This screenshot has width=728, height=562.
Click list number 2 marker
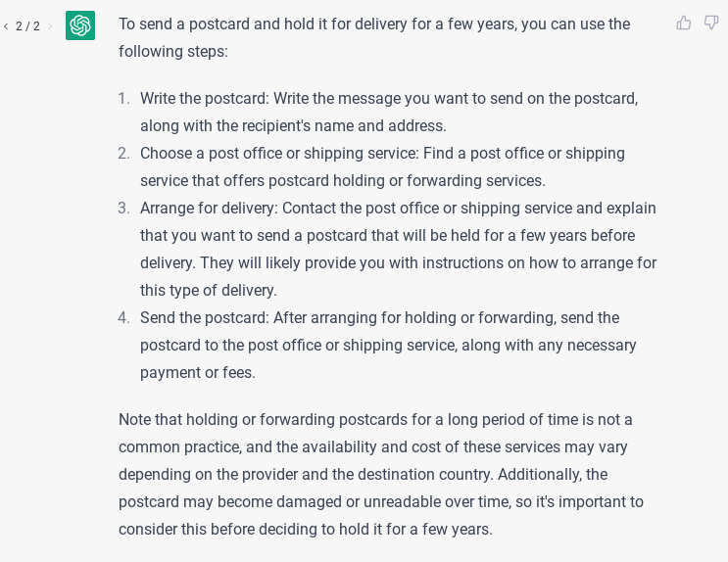pos(123,154)
